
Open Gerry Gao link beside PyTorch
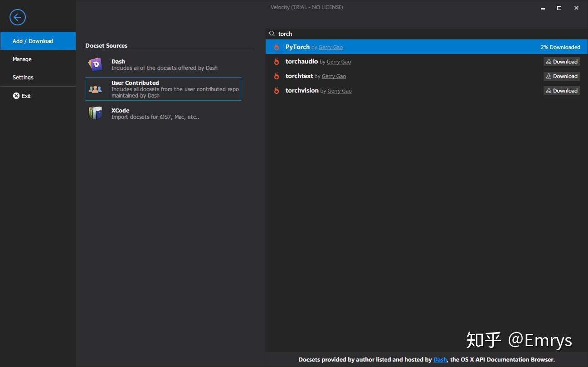click(330, 48)
